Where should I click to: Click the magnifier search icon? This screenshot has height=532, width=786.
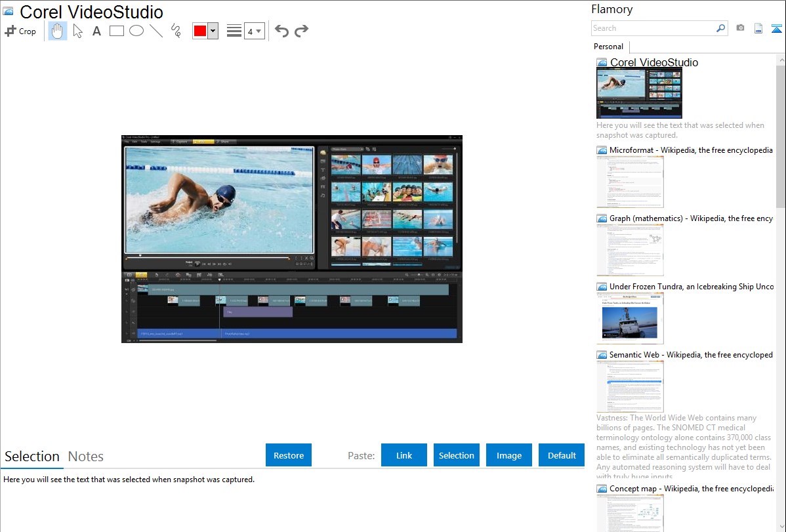tap(720, 28)
